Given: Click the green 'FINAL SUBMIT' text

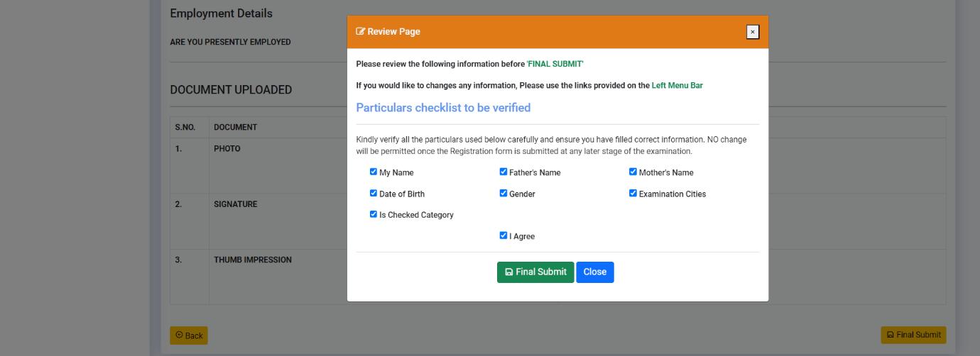Looking at the screenshot, I should pyautogui.click(x=555, y=65).
